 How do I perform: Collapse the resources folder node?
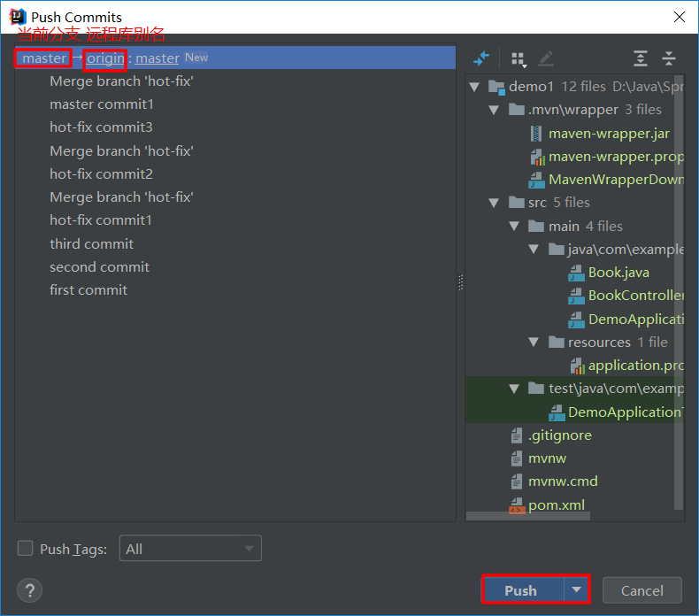pos(534,343)
